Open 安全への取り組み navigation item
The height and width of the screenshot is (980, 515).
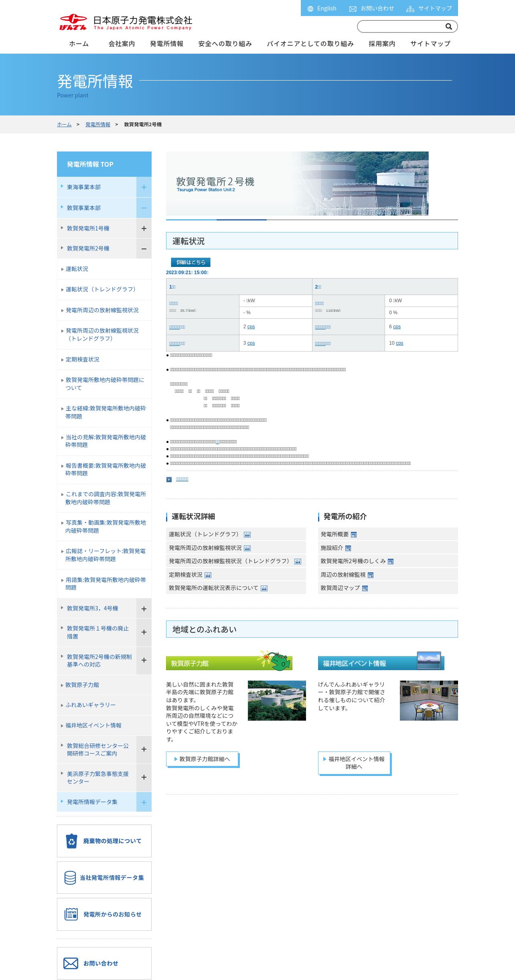coord(225,44)
